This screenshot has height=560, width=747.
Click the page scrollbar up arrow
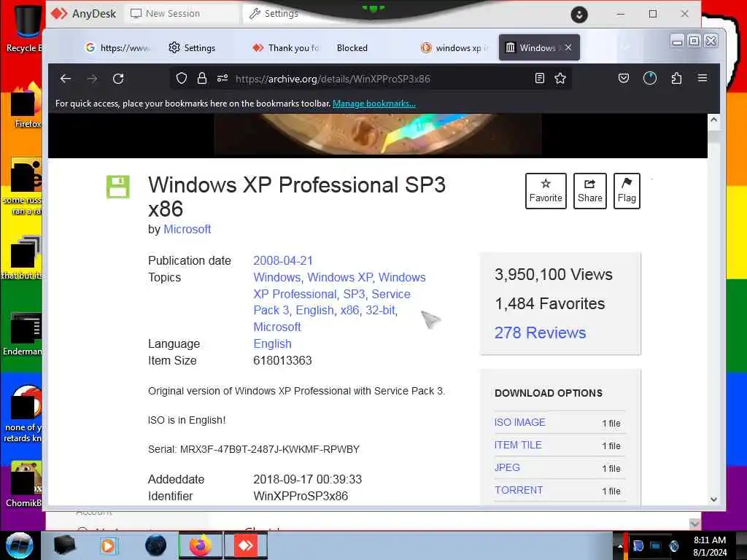click(713, 120)
